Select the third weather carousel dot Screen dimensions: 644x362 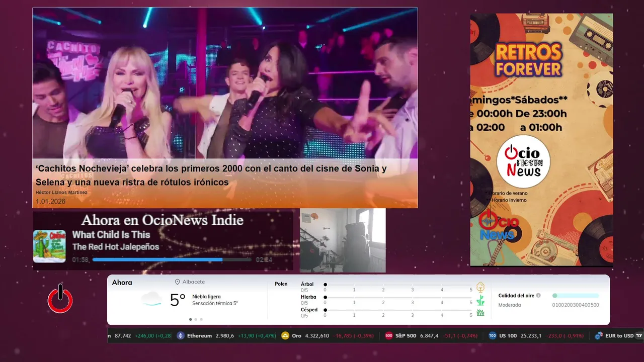pos(201,319)
